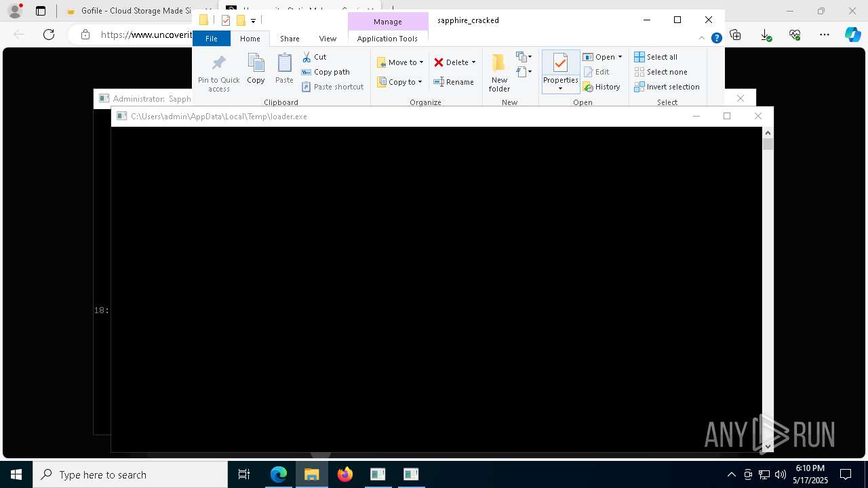Click Select all in ribbon
Screen dimensions: 868x488
click(x=656, y=57)
